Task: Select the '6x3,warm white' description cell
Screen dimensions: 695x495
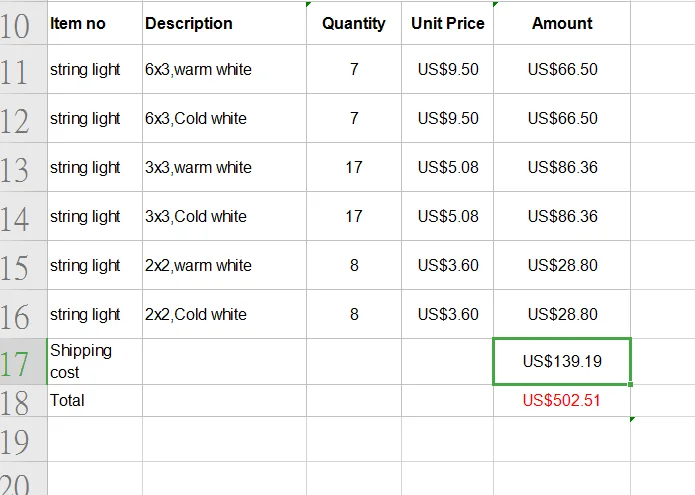Action: [224, 69]
